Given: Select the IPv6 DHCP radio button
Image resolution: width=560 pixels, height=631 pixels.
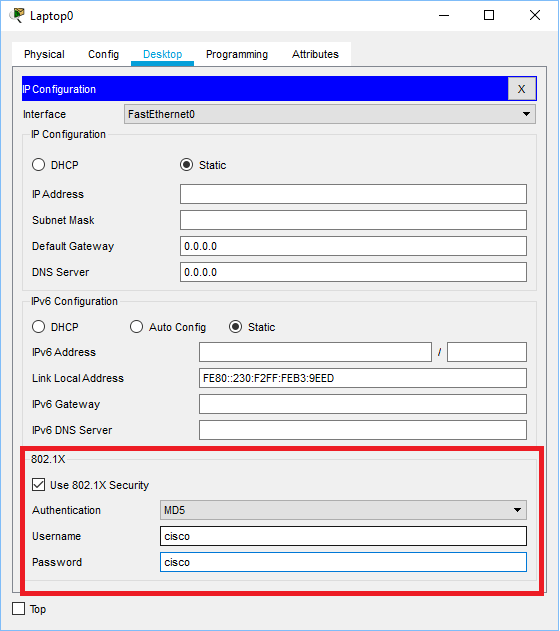Looking at the screenshot, I should (39, 326).
